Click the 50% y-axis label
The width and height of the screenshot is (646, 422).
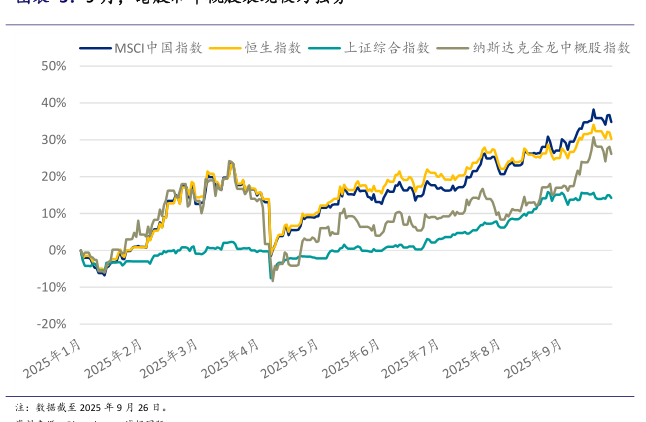(x=53, y=66)
